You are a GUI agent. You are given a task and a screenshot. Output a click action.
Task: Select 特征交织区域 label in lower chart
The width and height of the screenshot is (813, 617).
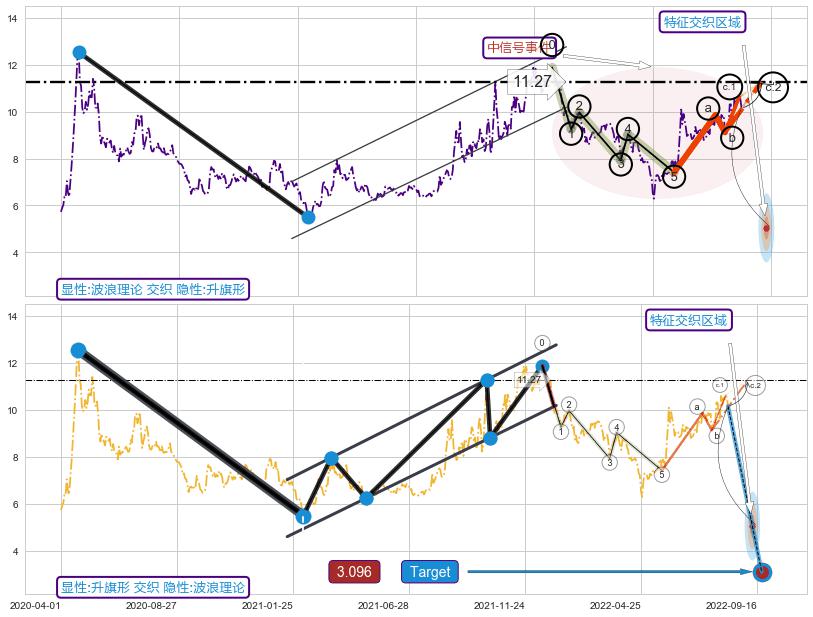coord(688,320)
